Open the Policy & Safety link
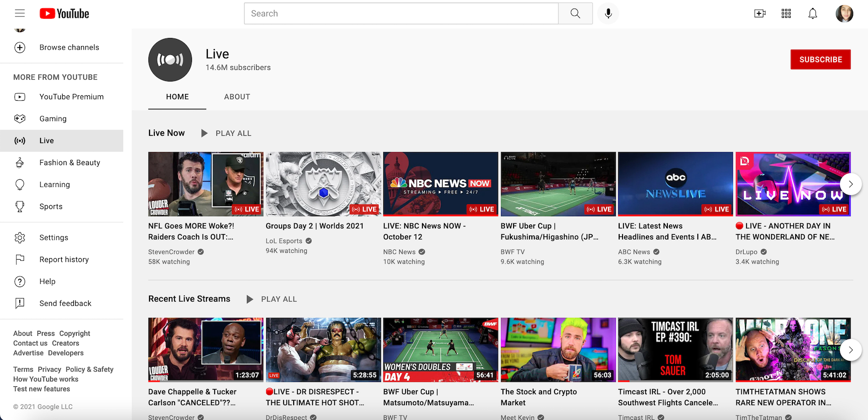The height and width of the screenshot is (420, 868). pos(89,369)
